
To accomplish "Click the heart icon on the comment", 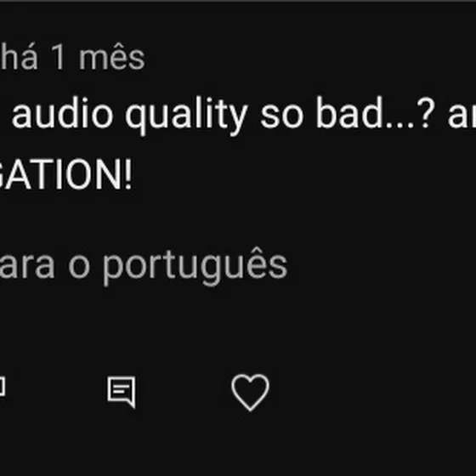I will [250, 392].
